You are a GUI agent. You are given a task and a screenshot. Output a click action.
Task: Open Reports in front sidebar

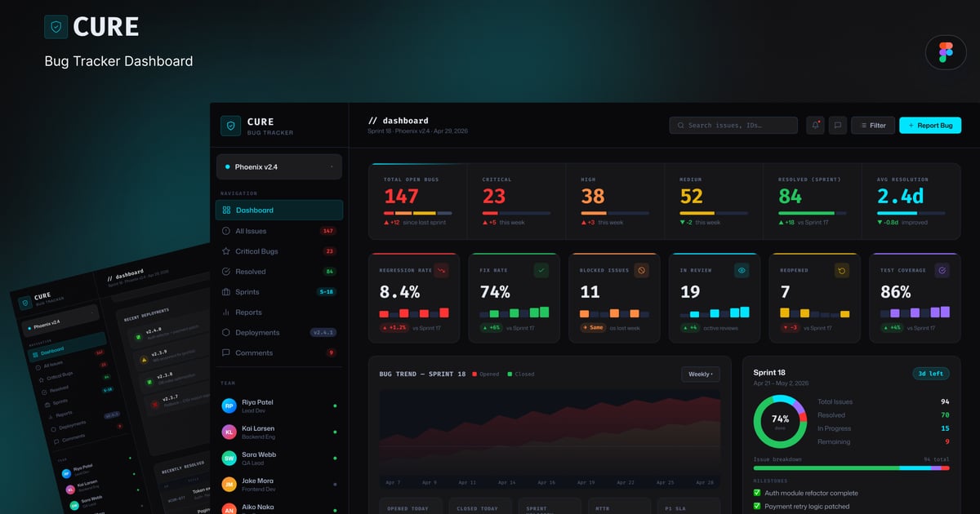tap(279, 312)
